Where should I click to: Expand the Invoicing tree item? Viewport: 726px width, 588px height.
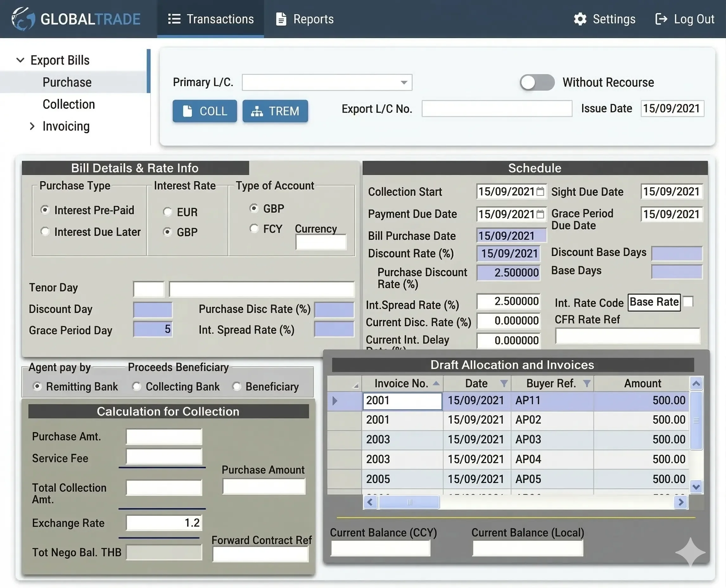(33, 126)
